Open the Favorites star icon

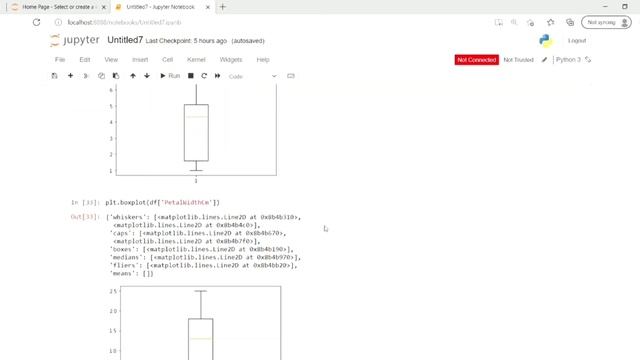tap(550, 22)
